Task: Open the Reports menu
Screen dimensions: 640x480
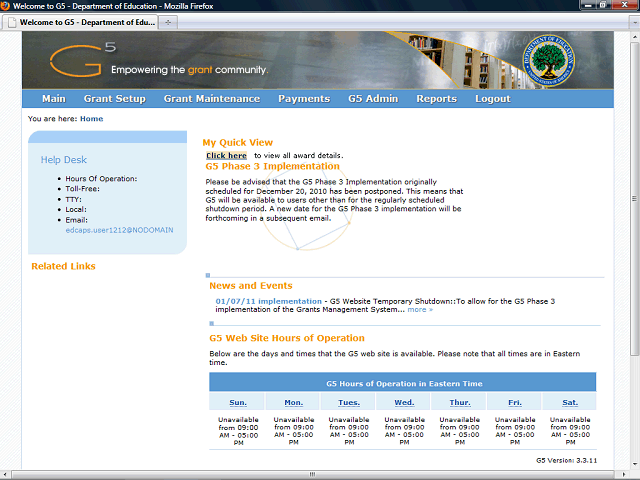Action: coord(436,99)
